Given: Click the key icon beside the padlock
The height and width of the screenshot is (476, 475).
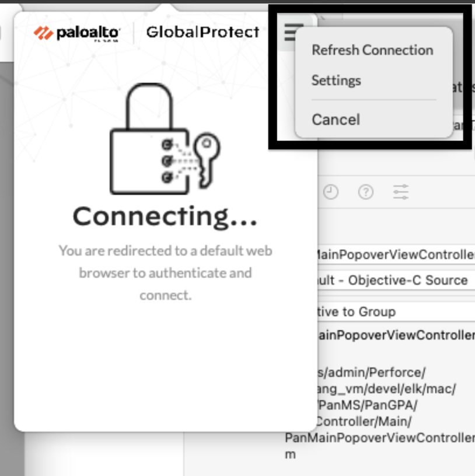Looking at the screenshot, I should coord(207,160).
